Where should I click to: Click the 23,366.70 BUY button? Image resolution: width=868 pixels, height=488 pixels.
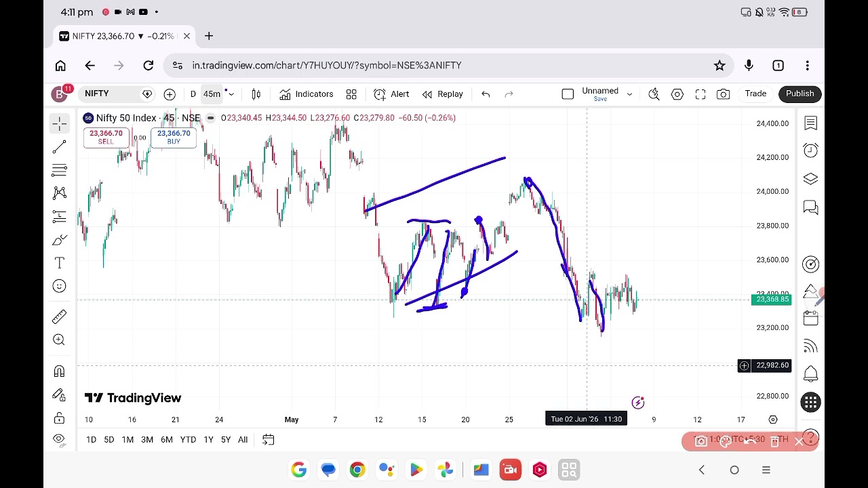coord(174,137)
